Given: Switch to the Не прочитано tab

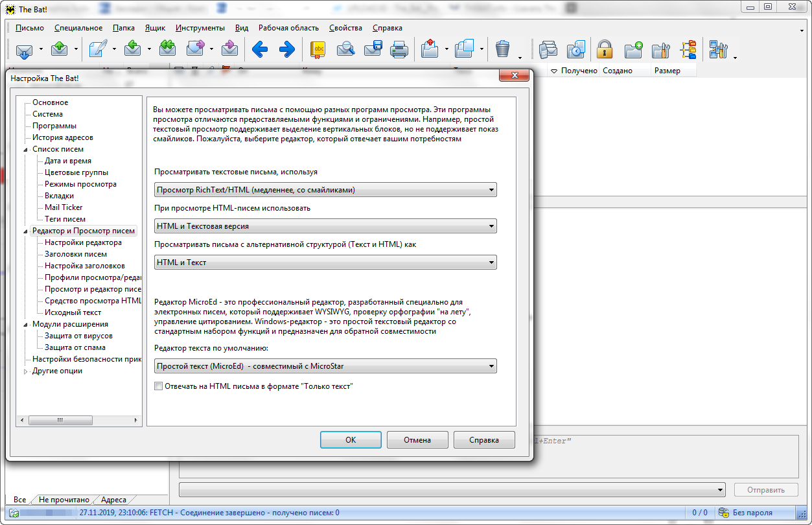Looking at the screenshot, I should [x=64, y=500].
